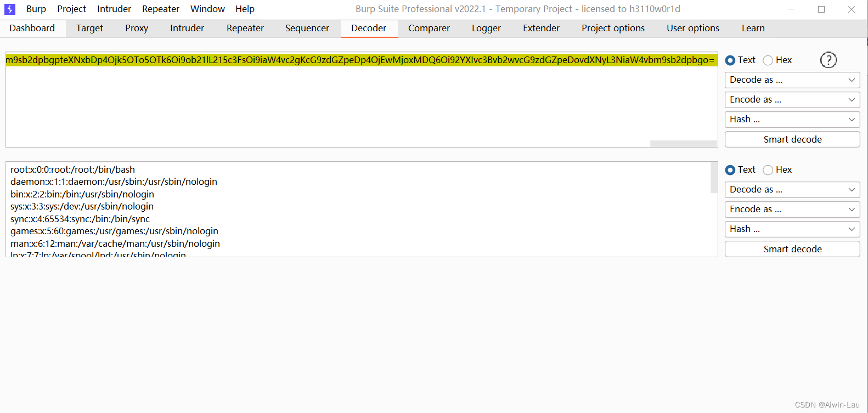This screenshot has width=868, height=413.
Task: Click the line starting 'man:x:6:12:man'
Action: pos(115,244)
